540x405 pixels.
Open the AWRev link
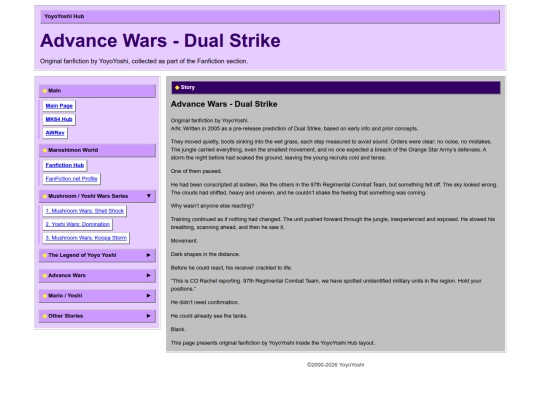[55, 133]
